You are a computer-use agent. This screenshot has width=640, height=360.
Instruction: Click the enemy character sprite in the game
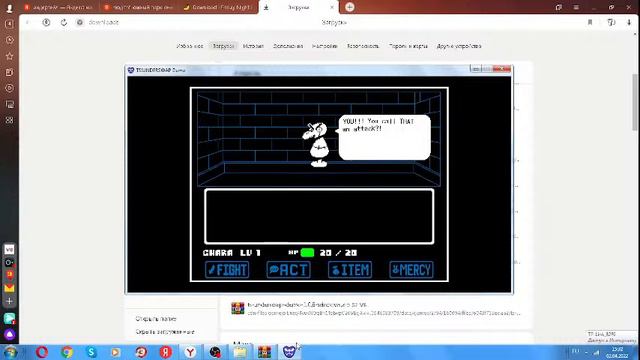(317, 144)
